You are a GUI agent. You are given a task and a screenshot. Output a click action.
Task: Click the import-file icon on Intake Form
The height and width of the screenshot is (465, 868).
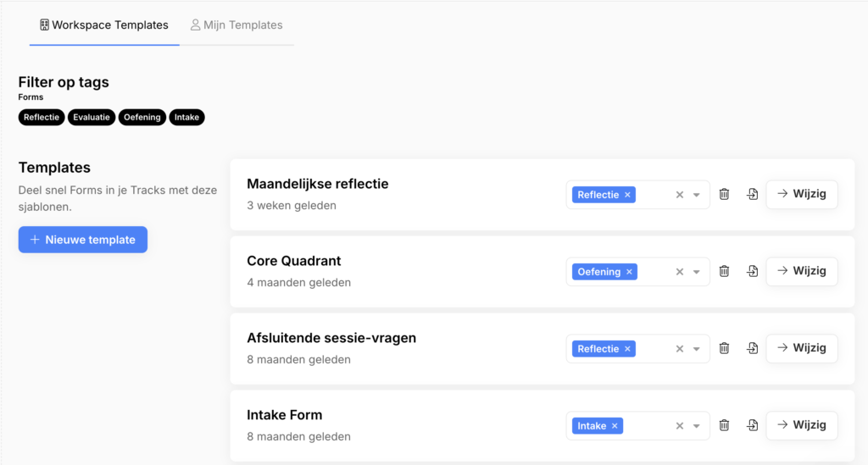click(x=753, y=425)
